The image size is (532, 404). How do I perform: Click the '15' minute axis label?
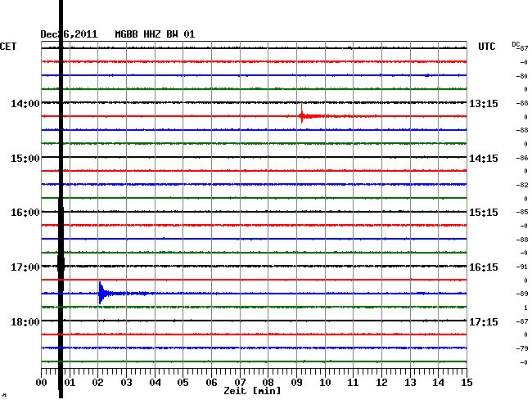(x=467, y=383)
